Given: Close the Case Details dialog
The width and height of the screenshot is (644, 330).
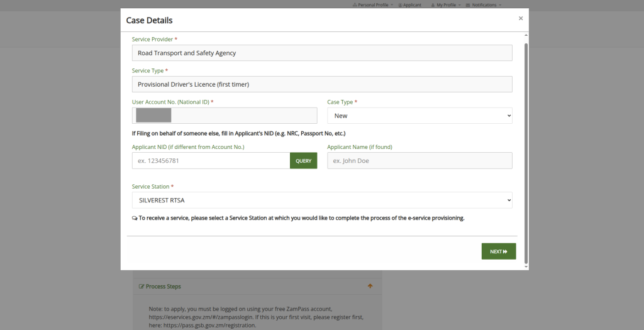Looking at the screenshot, I should (520, 19).
